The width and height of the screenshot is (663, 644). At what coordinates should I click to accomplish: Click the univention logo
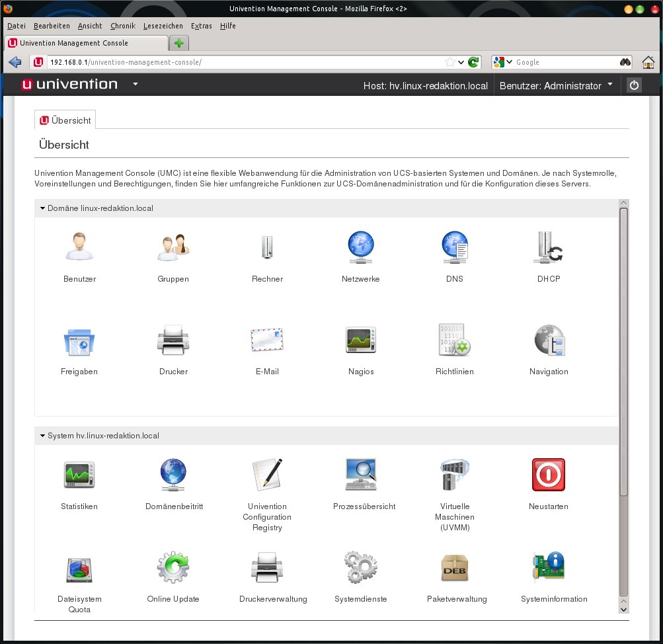coord(69,84)
